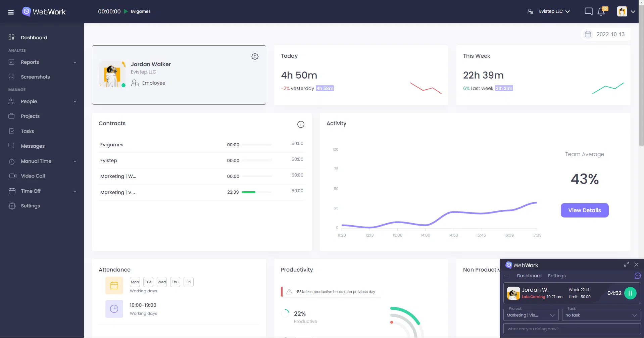Toggle Fri in the Attendance working days

point(188,282)
